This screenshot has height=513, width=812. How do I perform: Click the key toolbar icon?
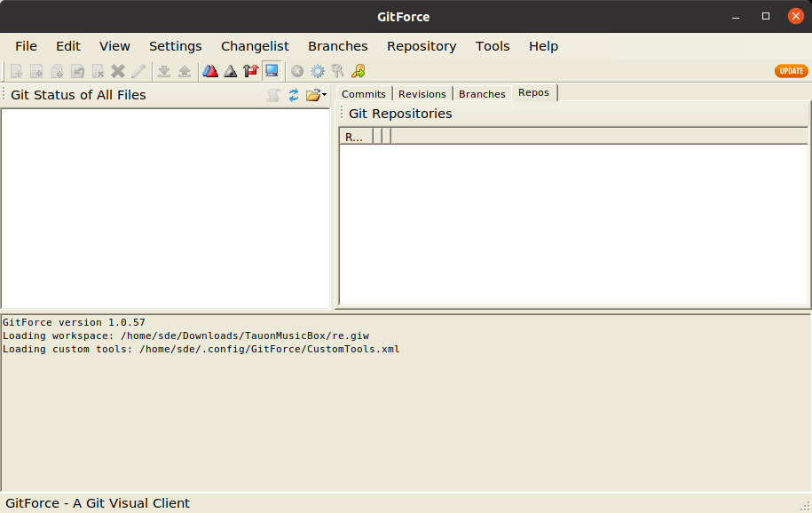[337, 71]
